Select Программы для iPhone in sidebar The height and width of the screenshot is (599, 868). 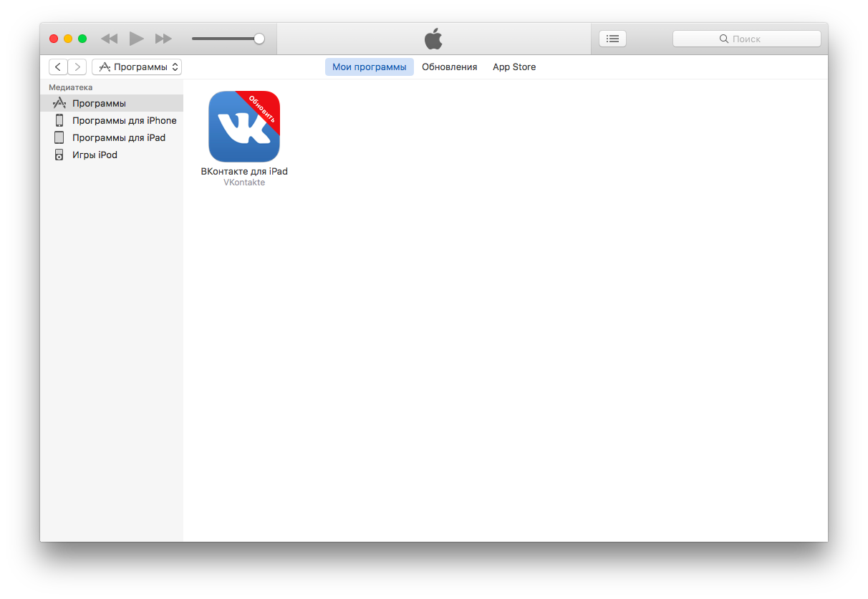(x=112, y=120)
